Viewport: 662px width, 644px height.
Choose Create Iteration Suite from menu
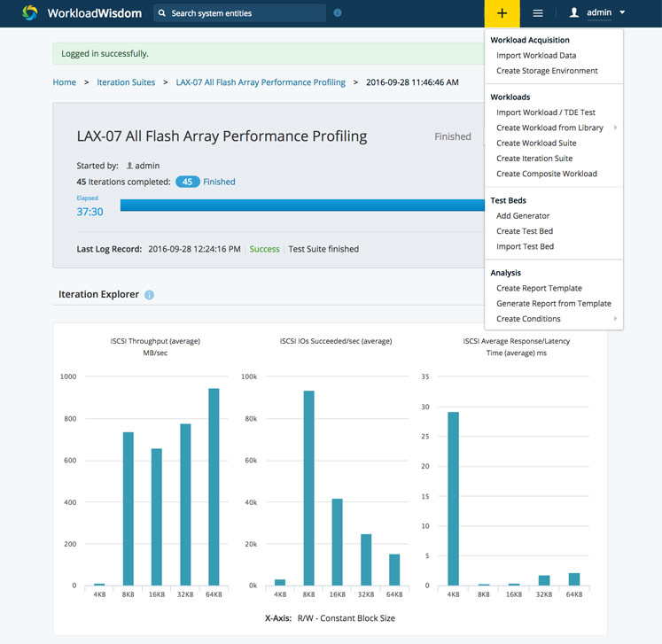534,159
